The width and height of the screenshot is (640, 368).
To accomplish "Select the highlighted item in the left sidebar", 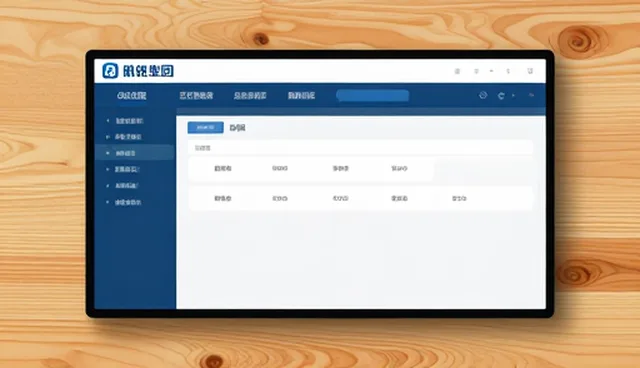I will click(135, 153).
